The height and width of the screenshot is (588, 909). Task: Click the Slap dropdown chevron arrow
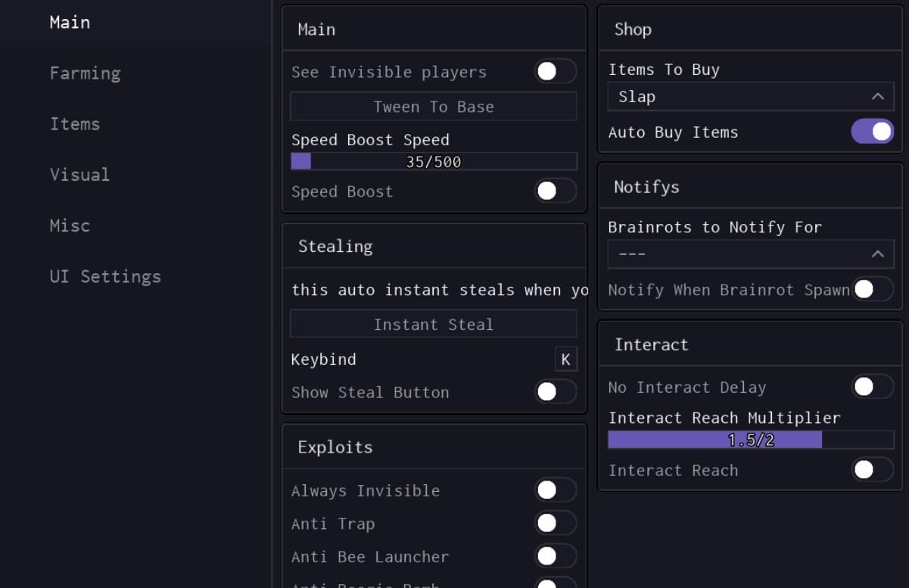click(x=878, y=97)
